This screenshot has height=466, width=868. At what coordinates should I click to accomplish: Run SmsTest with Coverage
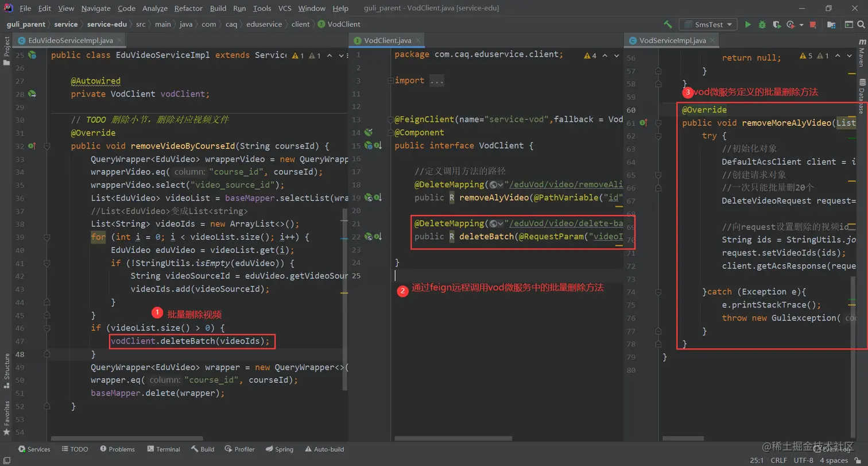[776, 25]
